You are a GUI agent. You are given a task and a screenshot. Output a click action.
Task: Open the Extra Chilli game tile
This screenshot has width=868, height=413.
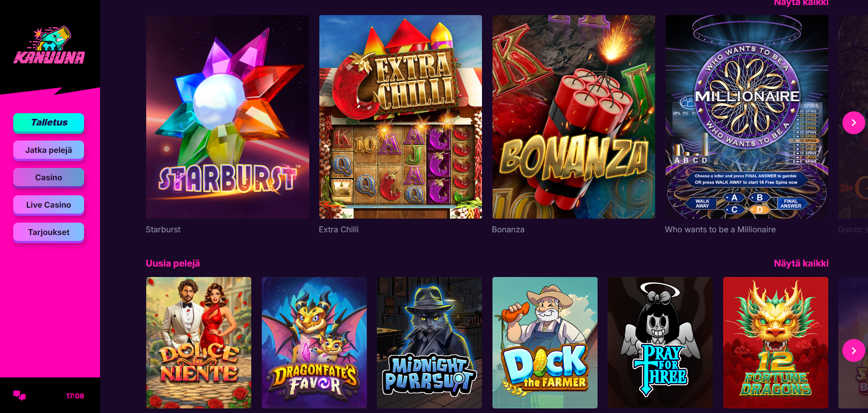[x=401, y=117]
